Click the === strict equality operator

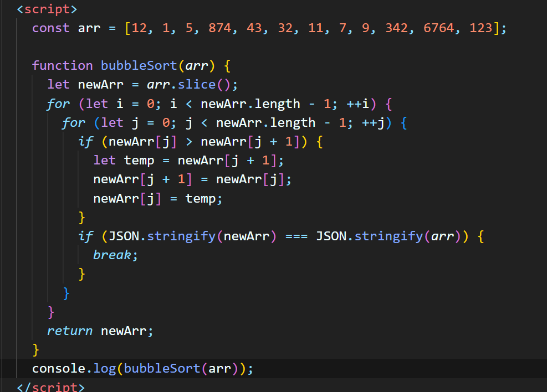[x=296, y=236]
